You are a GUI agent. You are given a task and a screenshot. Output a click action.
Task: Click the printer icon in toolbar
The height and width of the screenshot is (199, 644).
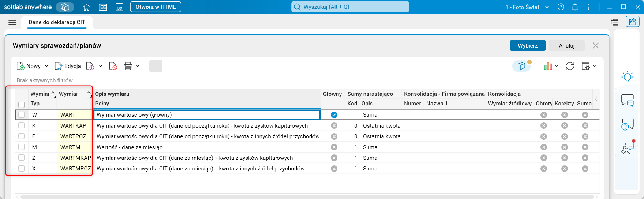[128, 66]
